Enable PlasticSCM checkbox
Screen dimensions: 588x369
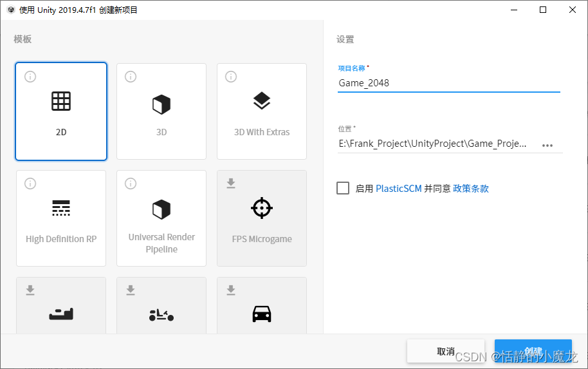(343, 188)
